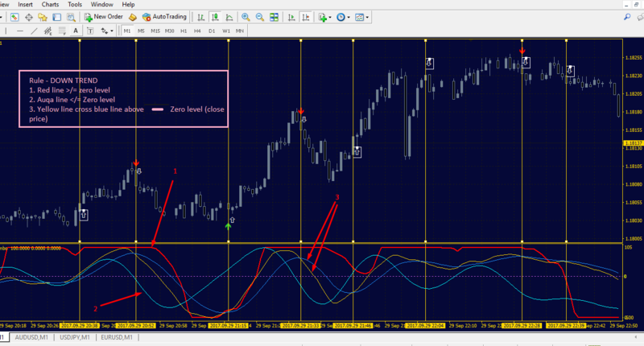Select the equidistant channel tool
Viewport: 644px width, 346px height.
tap(48, 31)
